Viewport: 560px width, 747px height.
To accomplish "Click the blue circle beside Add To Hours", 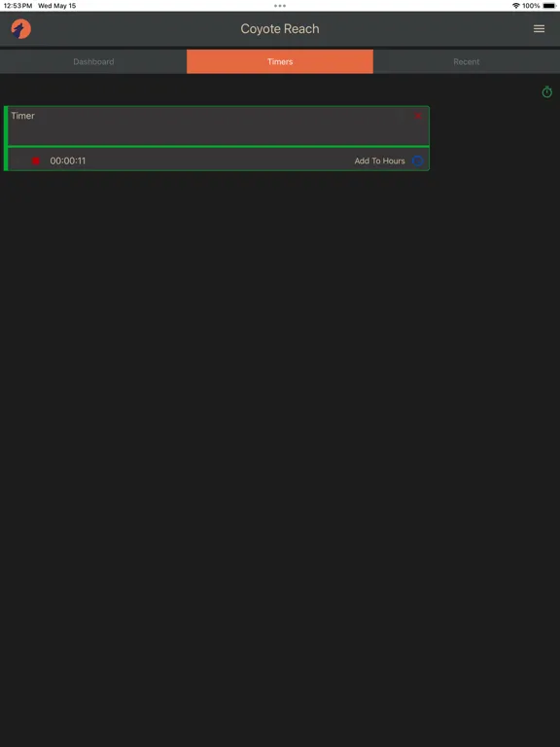I will (x=417, y=161).
